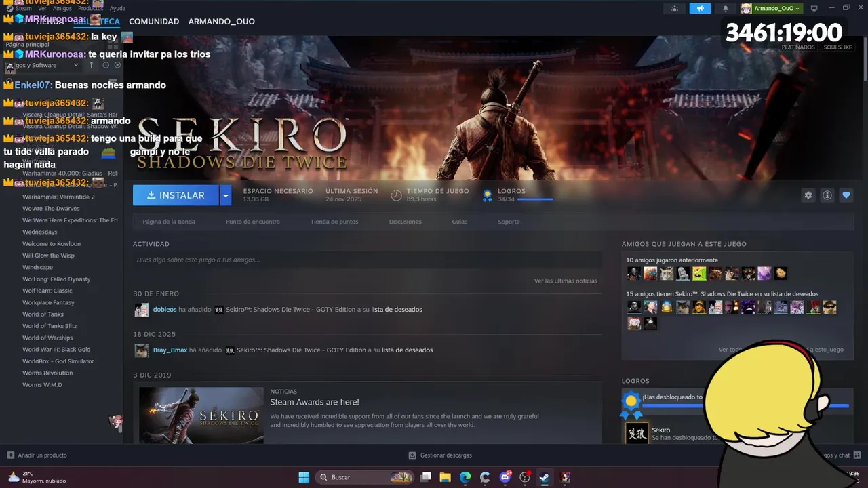This screenshot has width=868, height=488.
Task: Open the Soporte link
Action: pos(509,222)
